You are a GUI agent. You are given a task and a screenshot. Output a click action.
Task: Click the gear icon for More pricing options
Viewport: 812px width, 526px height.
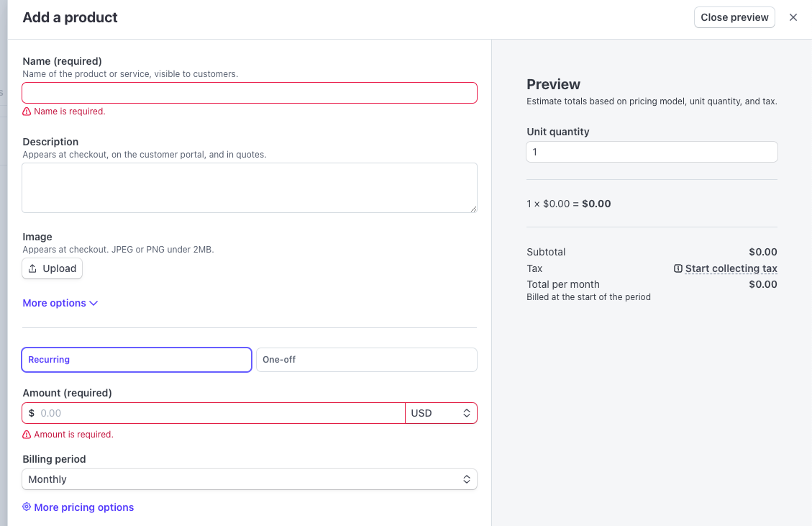pos(27,507)
